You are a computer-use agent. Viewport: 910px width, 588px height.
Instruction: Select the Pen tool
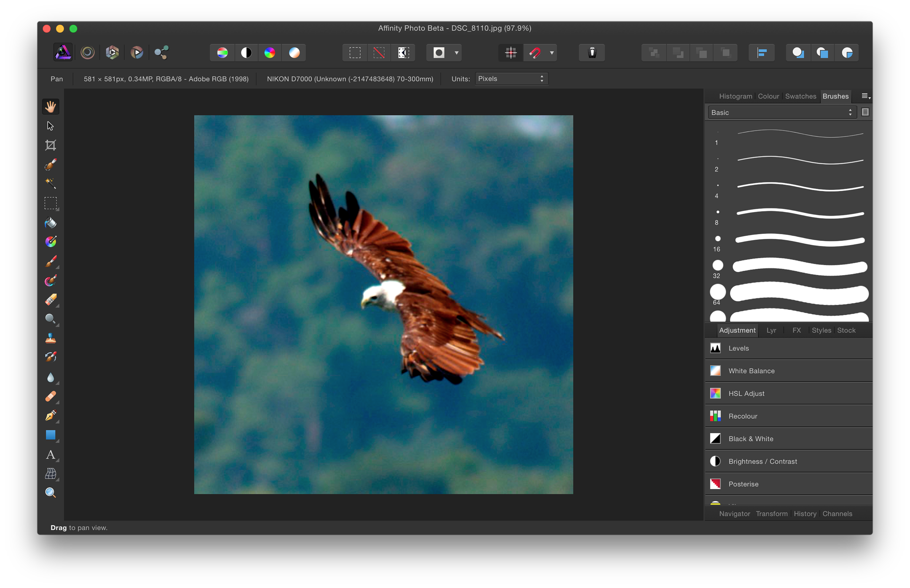(51, 416)
